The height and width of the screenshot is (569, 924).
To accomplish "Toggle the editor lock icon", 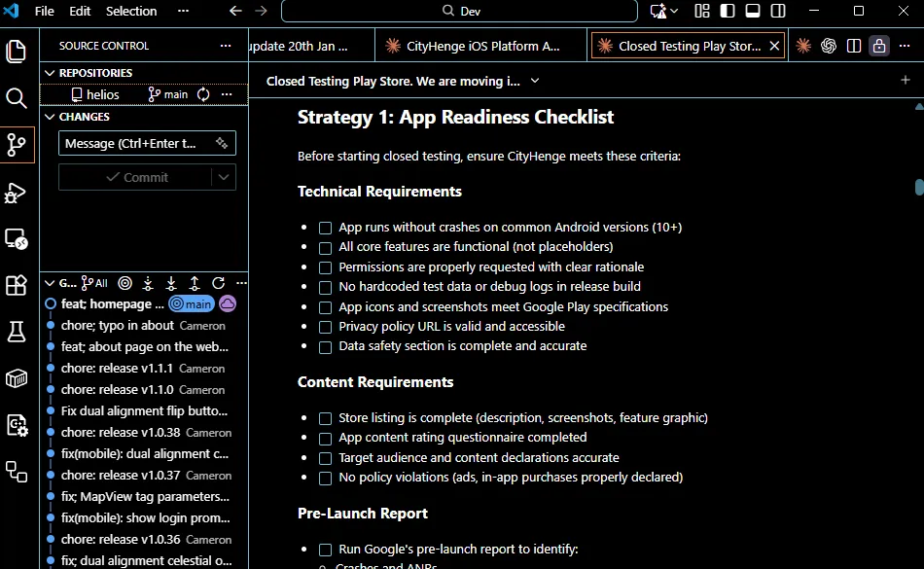I will click(879, 46).
